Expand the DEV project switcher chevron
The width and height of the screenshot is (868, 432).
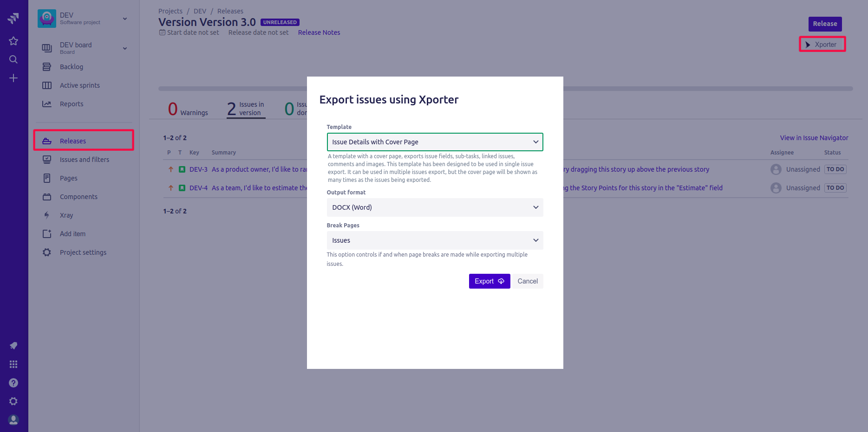pyautogui.click(x=125, y=19)
